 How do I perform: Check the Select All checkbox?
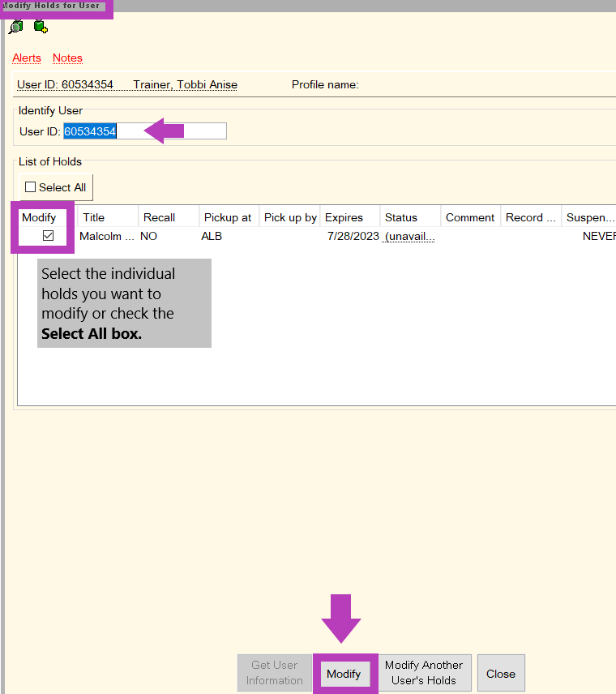point(31,187)
